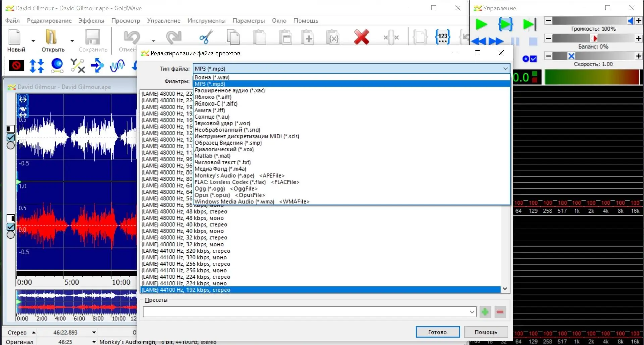Click the blue Rewind button
Screen dimensions: 644x345
478,41
